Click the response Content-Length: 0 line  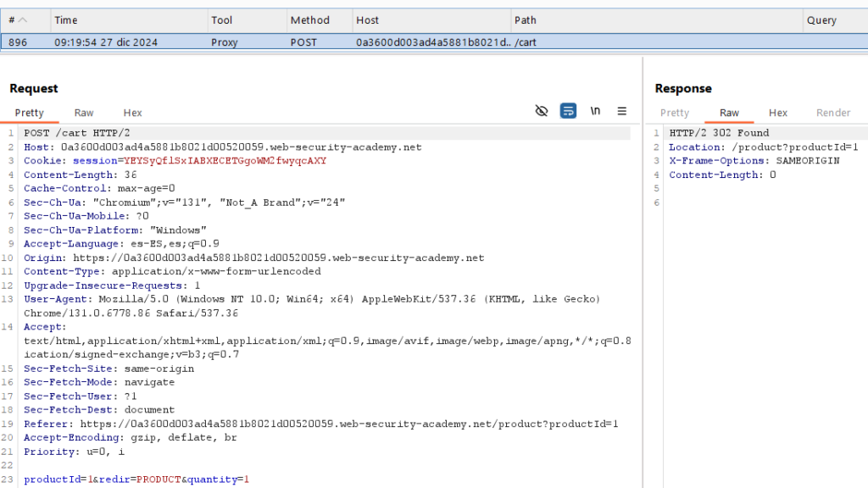[722, 175]
